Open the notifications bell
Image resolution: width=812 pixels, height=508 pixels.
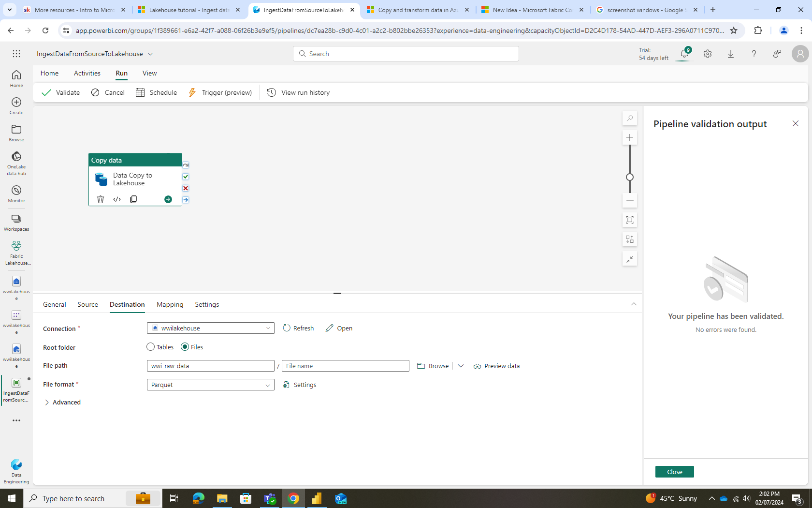point(684,54)
